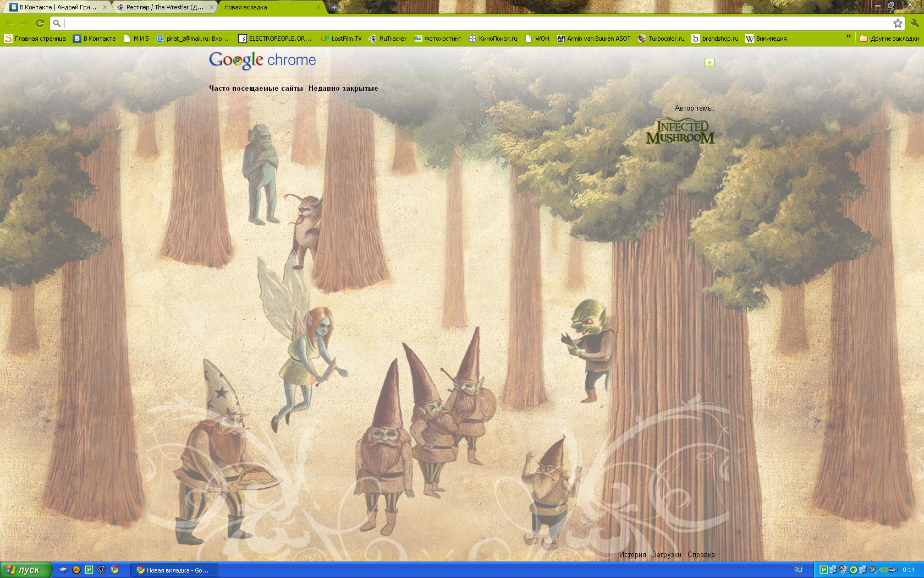Open the Википедия bookmark
This screenshot has width=924, height=578.
coord(766,39)
